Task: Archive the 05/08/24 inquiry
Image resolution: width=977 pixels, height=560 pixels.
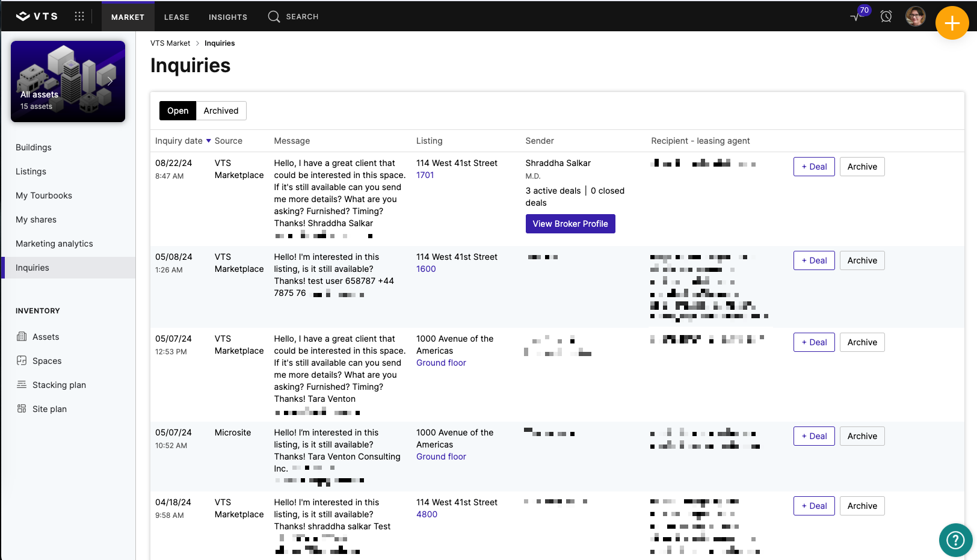Action: (x=862, y=260)
